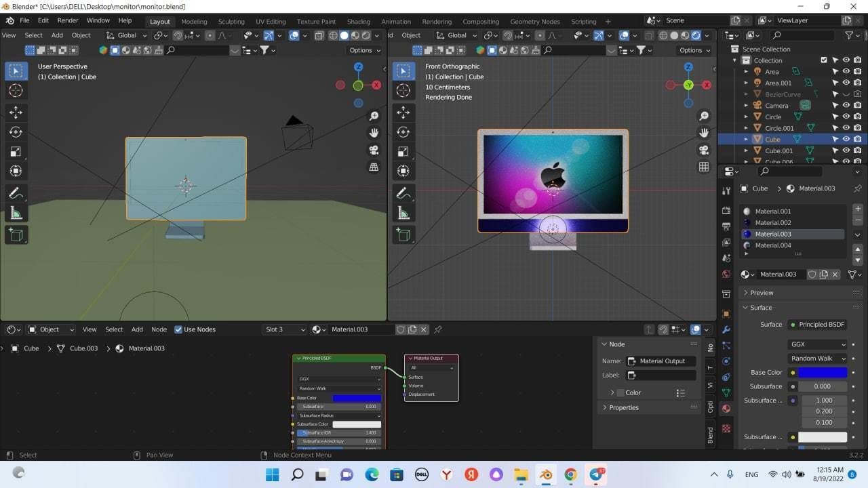The image size is (868, 488).
Task: Select the Add Cube tool in left viewport
Action: click(x=16, y=235)
